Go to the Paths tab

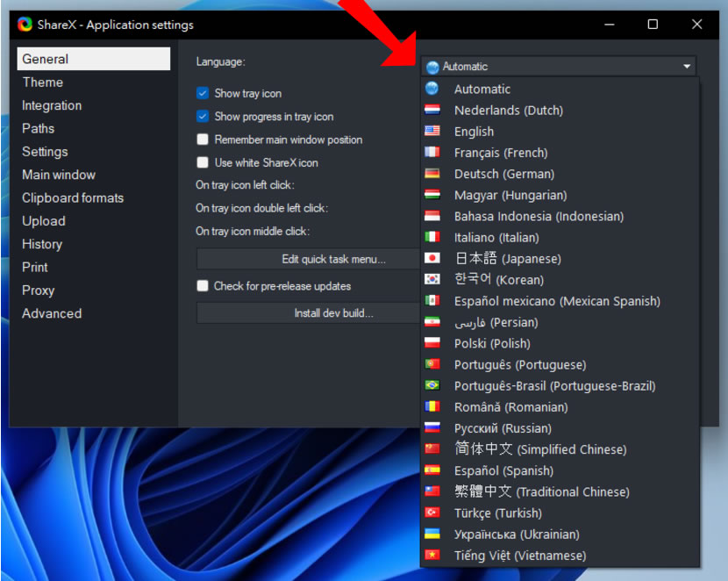pyautogui.click(x=94, y=128)
